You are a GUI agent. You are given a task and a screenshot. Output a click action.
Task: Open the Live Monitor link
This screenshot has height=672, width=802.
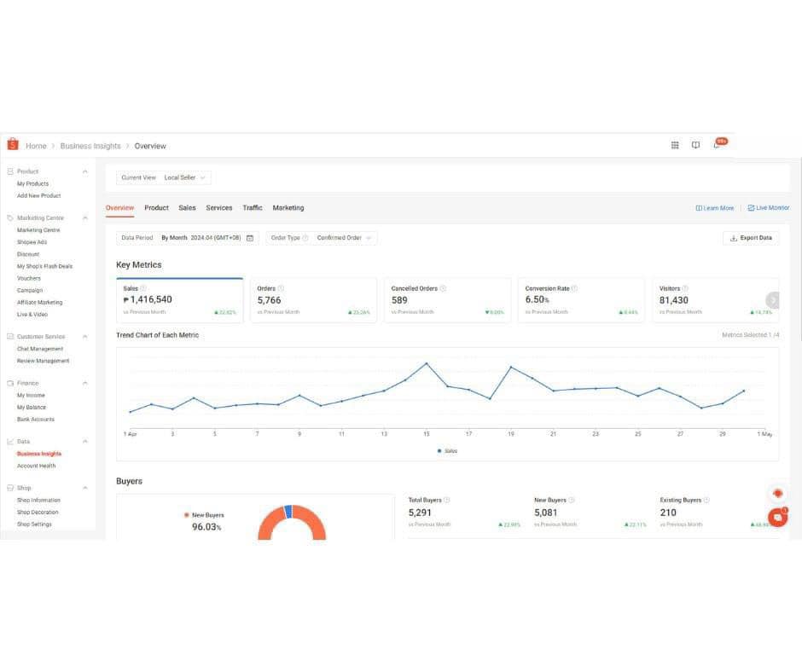[x=769, y=208]
